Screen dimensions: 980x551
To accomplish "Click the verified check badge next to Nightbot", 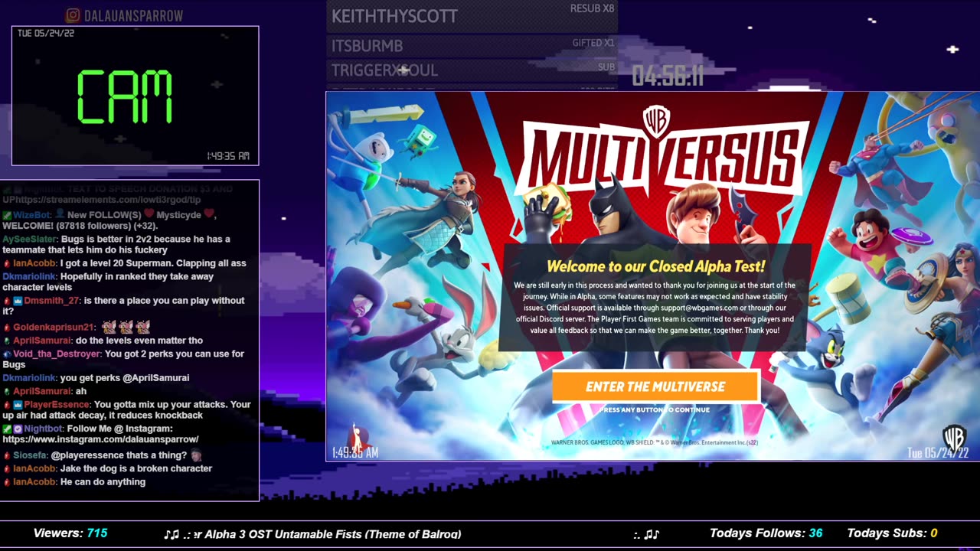I will tap(18, 429).
